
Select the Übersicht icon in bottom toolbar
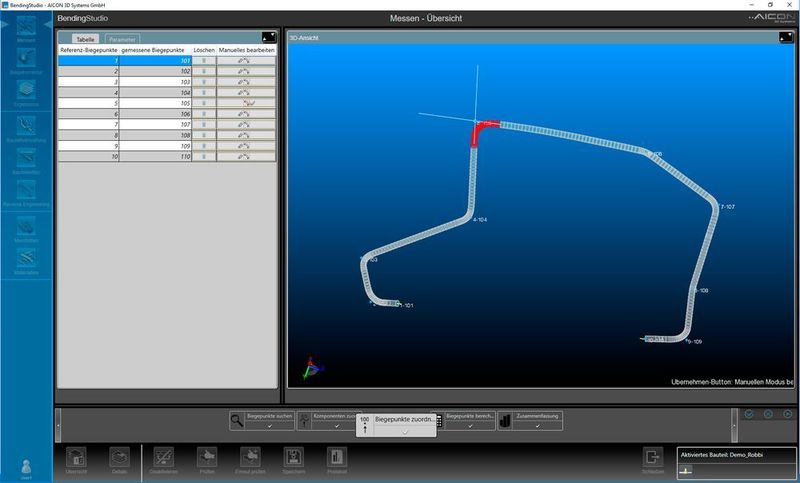(x=76, y=460)
